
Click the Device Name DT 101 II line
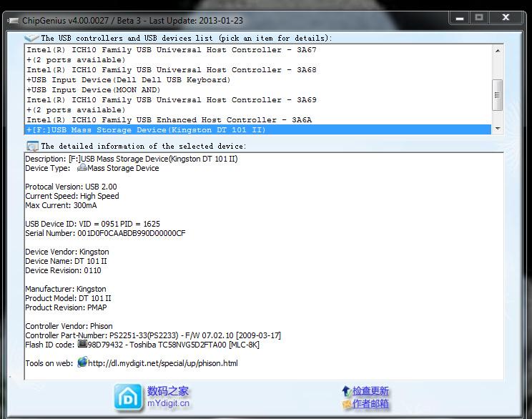point(66,261)
